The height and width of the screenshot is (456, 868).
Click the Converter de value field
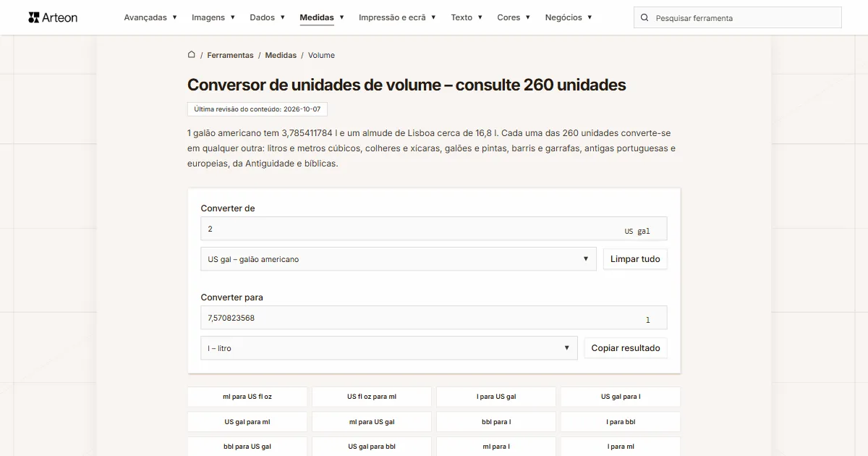434,229
